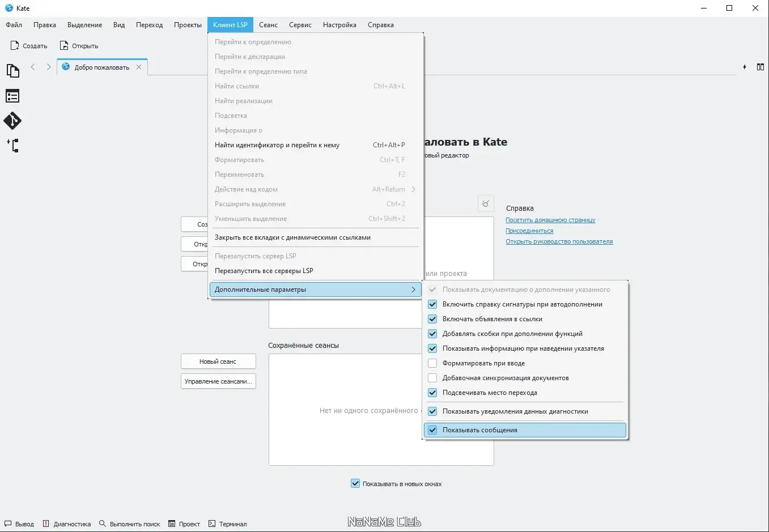This screenshot has height=532, width=769.
Task: Click the Open file icon
Action: pyautogui.click(x=64, y=46)
